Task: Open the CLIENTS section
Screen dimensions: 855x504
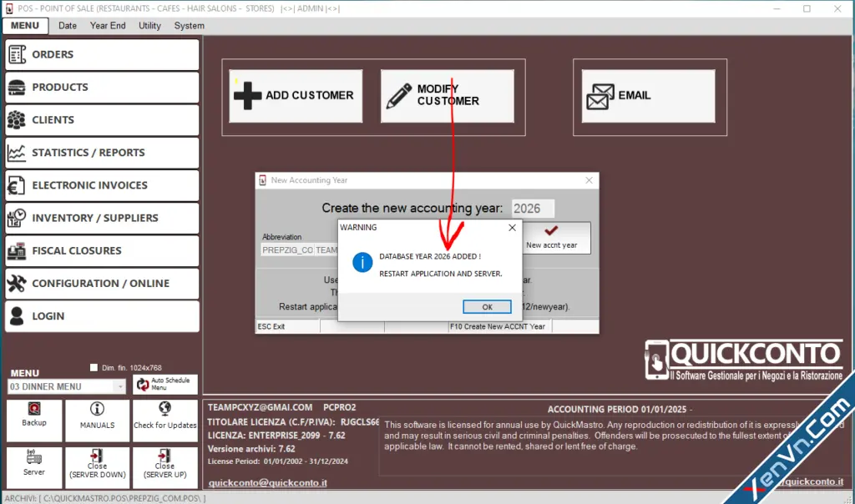Action: click(102, 120)
